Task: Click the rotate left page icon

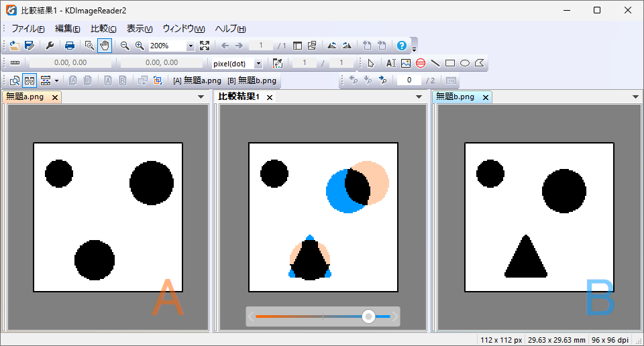Action: (367, 46)
